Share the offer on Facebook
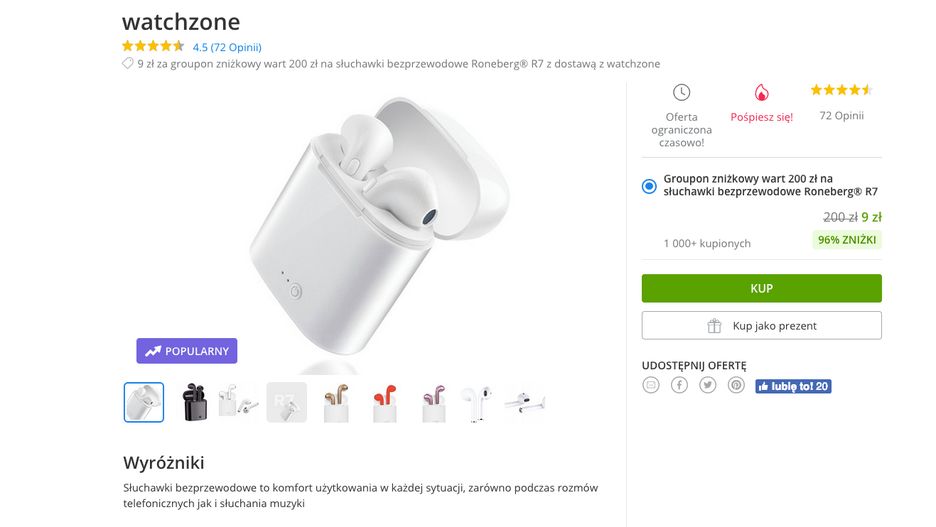 pyautogui.click(x=679, y=385)
